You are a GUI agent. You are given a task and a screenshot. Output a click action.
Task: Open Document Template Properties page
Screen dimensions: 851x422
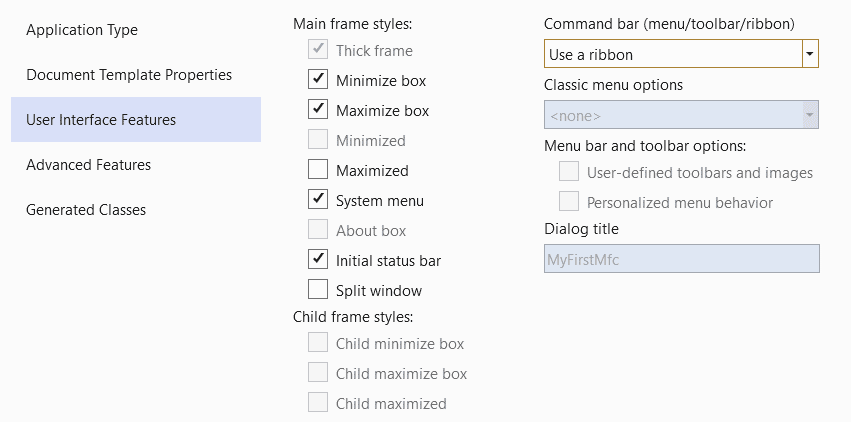(x=129, y=75)
